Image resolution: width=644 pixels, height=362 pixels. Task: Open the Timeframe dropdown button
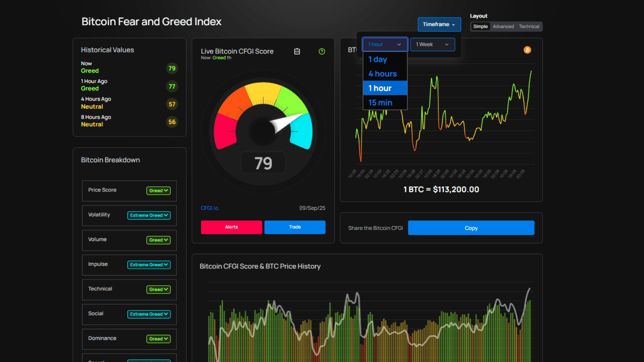[439, 24]
